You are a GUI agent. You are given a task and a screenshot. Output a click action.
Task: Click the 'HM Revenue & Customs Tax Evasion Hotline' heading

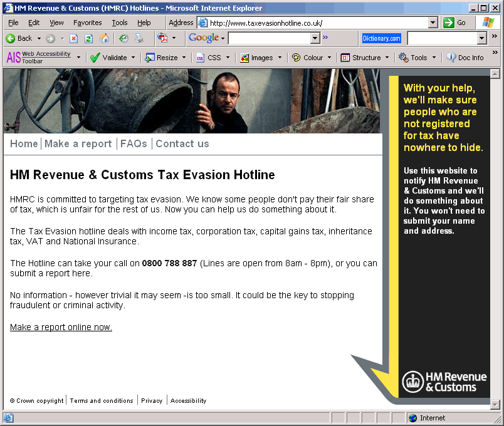(x=142, y=175)
